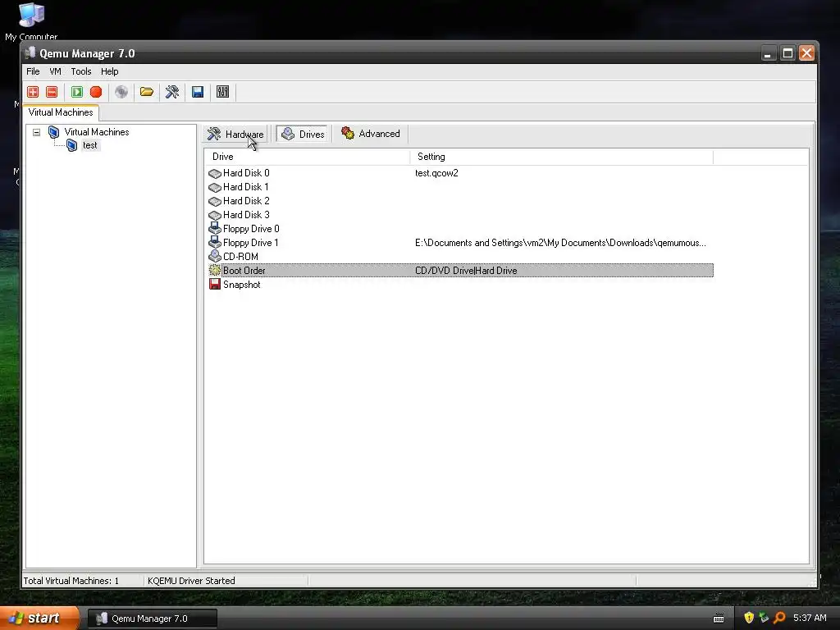Click the CD/DVD Drive|Hard Drive setting
This screenshot has width=840, height=630.
(x=466, y=271)
